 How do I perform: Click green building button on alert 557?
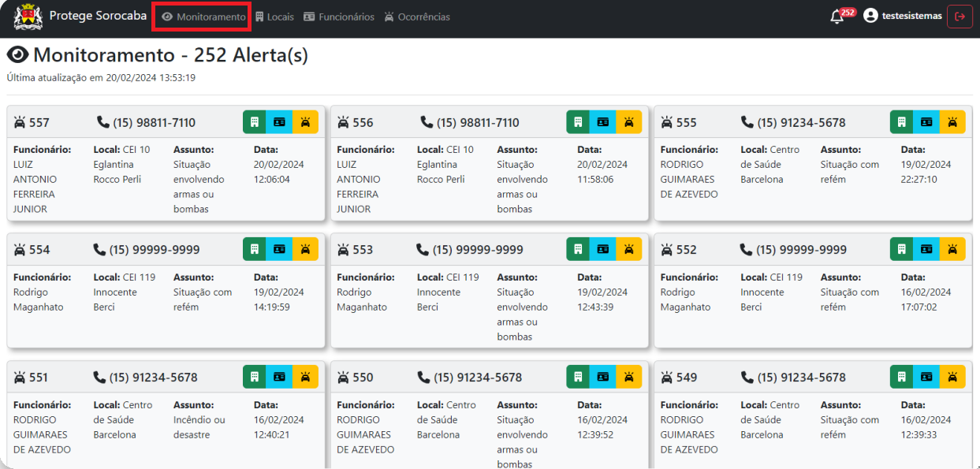pos(255,122)
